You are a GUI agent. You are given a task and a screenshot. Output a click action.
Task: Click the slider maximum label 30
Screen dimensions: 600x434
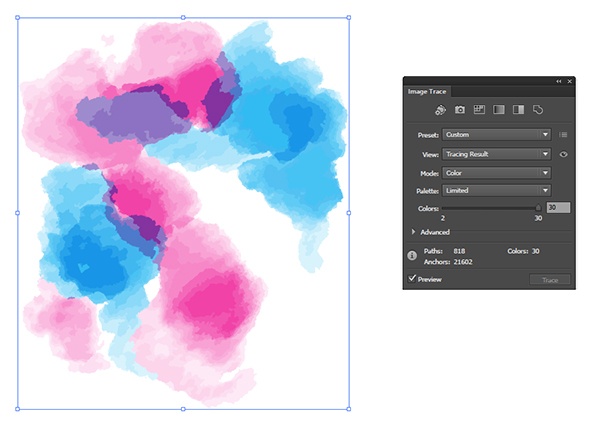[538, 218]
